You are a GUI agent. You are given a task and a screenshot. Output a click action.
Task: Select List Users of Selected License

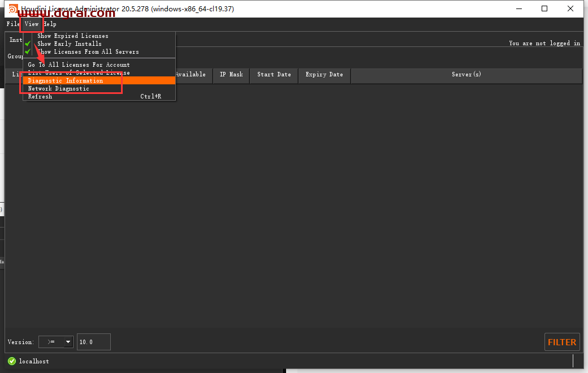click(100, 73)
